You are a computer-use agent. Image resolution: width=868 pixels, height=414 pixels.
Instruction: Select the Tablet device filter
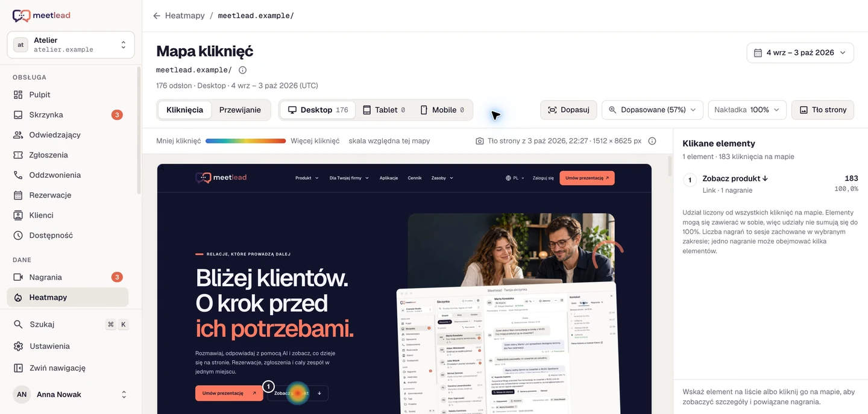[383, 110]
